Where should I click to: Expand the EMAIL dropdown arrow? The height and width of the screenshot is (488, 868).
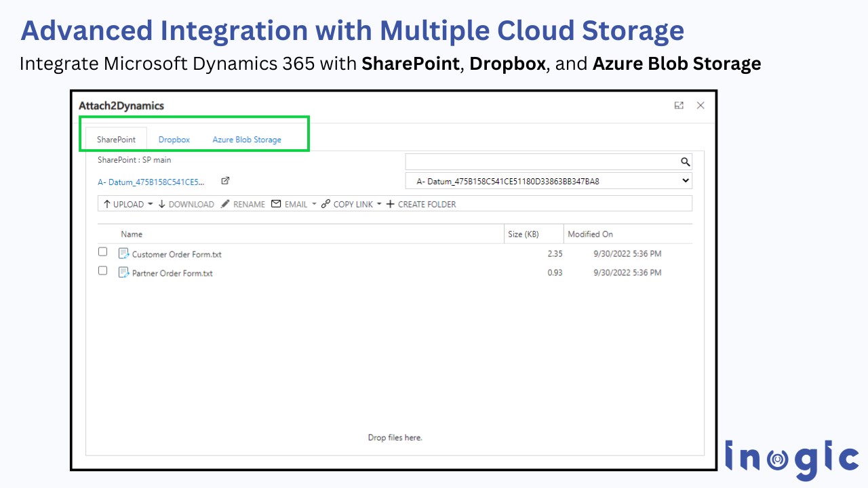pos(314,204)
